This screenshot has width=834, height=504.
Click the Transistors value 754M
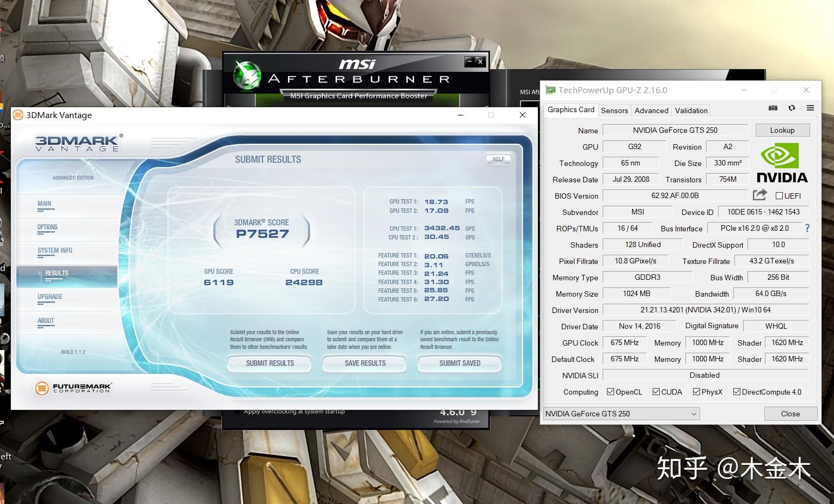click(x=728, y=179)
